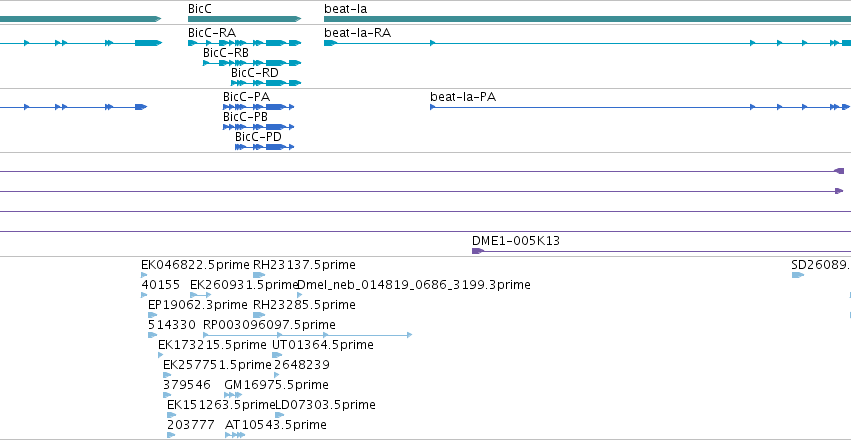This screenshot has width=851, height=440.
Task: Click the beat-Ia-RA transcript label
Action: 357,33
